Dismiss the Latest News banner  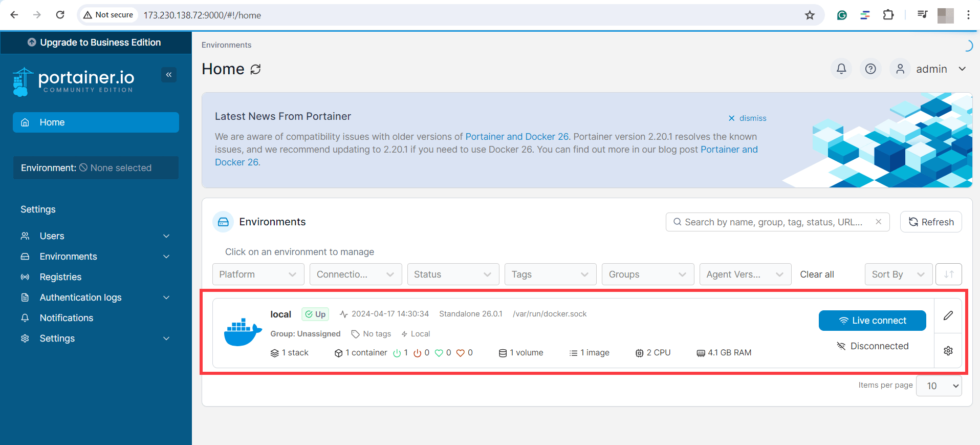click(x=747, y=118)
